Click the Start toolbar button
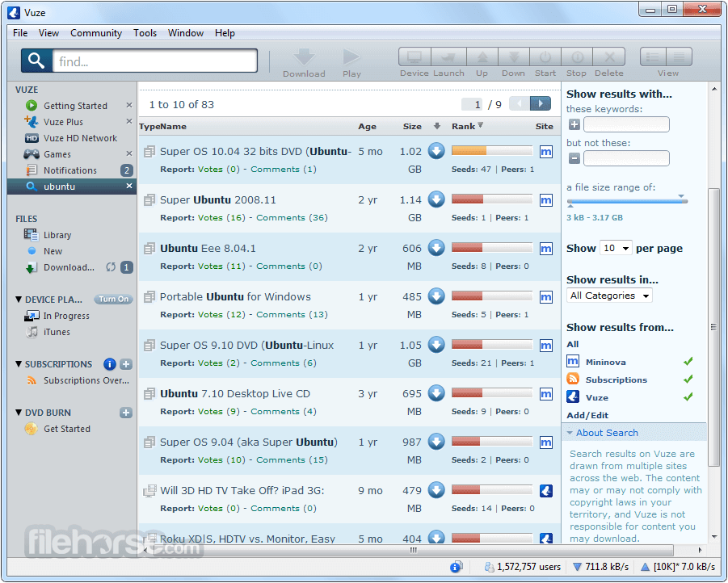 coord(545,57)
